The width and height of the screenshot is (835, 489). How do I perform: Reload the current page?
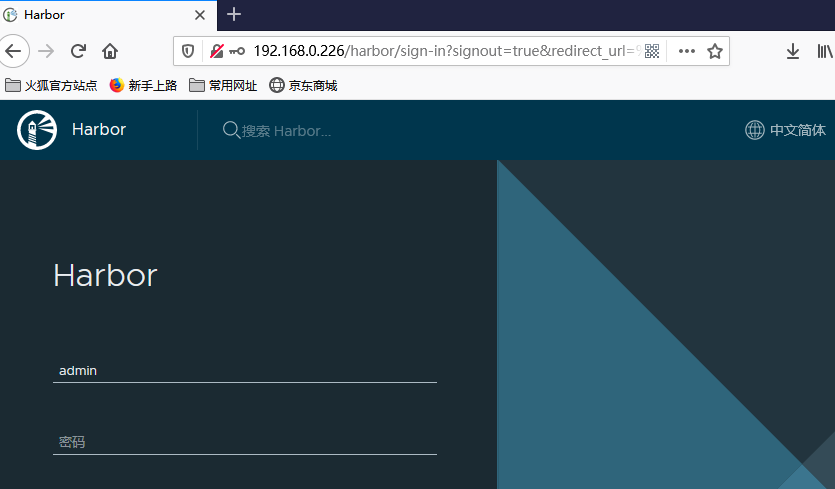pos(78,51)
